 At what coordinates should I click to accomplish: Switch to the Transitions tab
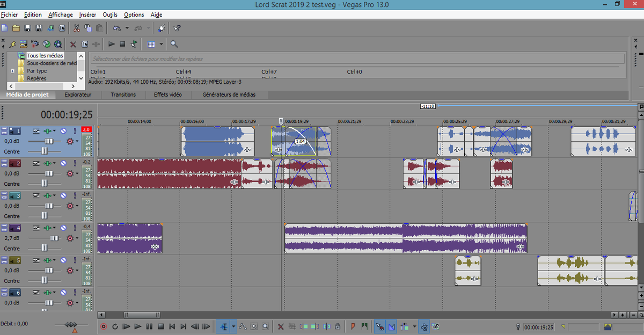tap(123, 94)
